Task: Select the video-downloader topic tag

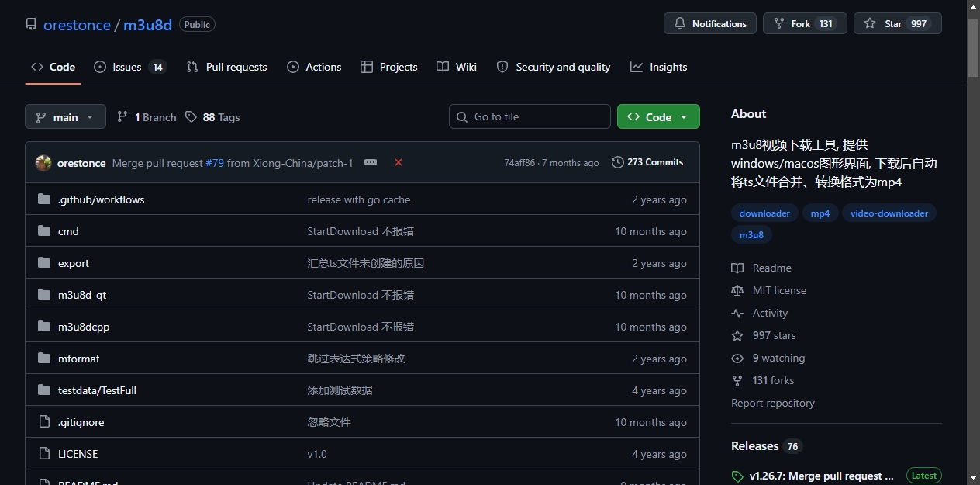Action: click(889, 213)
